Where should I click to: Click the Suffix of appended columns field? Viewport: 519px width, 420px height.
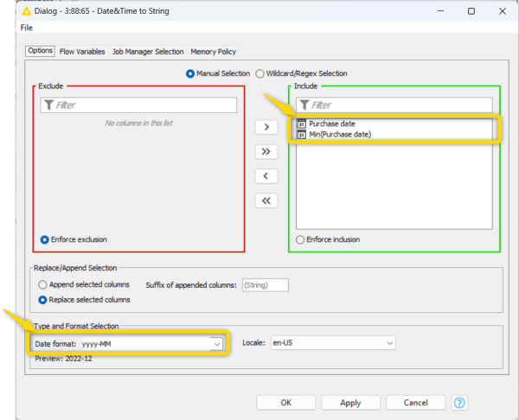[266, 285]
